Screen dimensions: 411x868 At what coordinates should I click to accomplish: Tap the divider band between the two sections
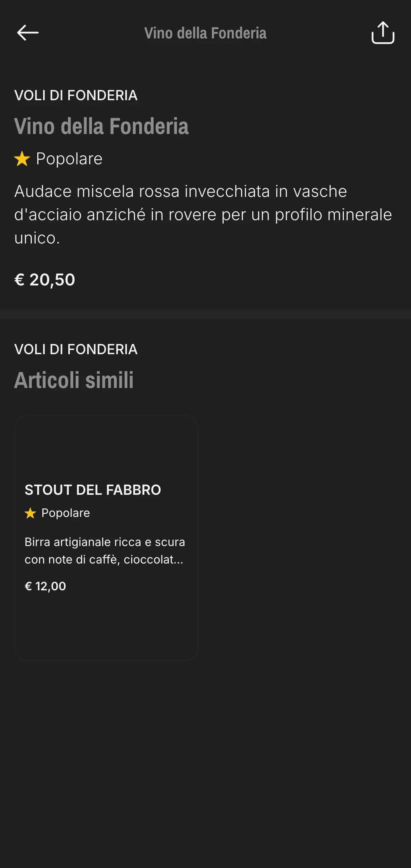tap(205, 314)
